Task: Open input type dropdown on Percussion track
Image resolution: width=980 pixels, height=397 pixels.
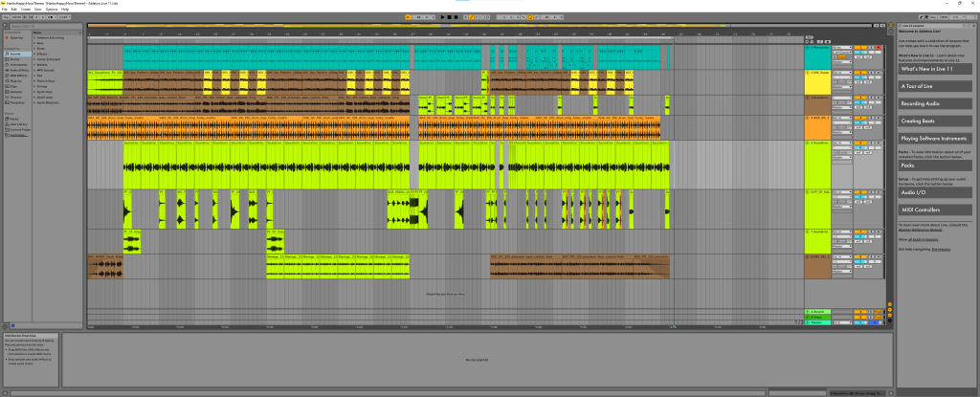Action: pyautogui.click(x=841, y=47)
